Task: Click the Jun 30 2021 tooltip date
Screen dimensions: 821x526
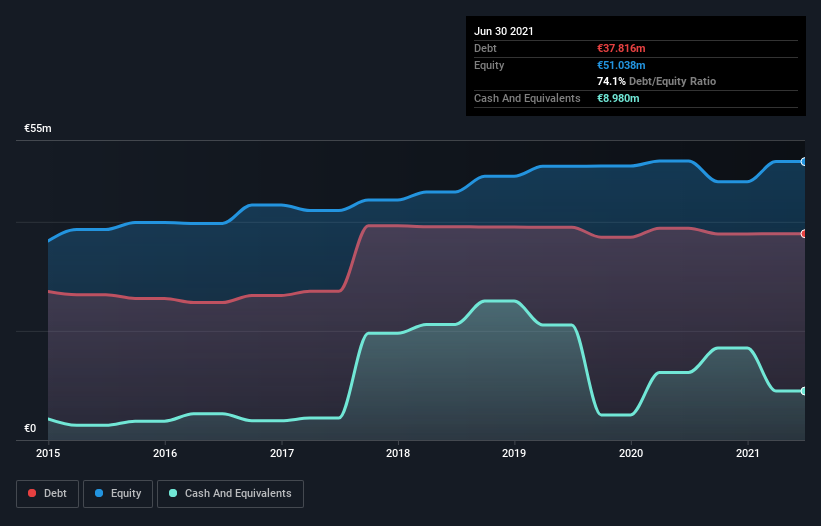Action: click(504, 31)
